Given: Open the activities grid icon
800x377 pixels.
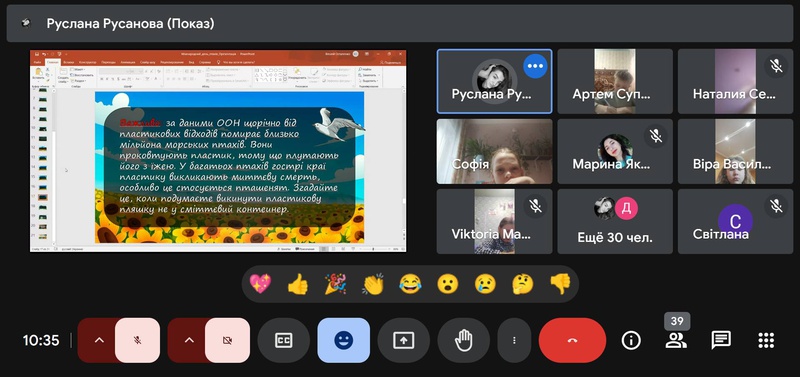Looking at the screenshot, I should coord(766,340).
